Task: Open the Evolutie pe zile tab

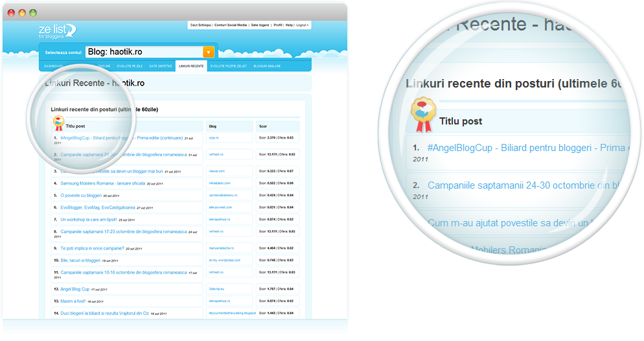Action: pyautogui.click(x=130, y=66)
